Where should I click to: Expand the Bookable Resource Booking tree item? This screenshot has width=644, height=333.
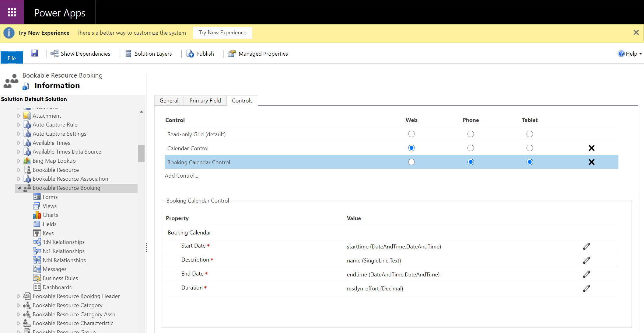pos(19,188)
